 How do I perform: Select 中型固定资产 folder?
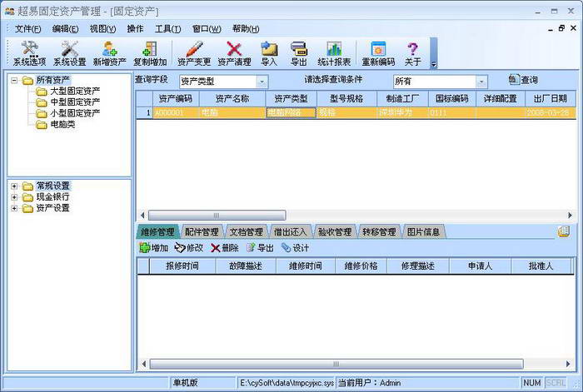pyautogui.click(x=75, y=102)
